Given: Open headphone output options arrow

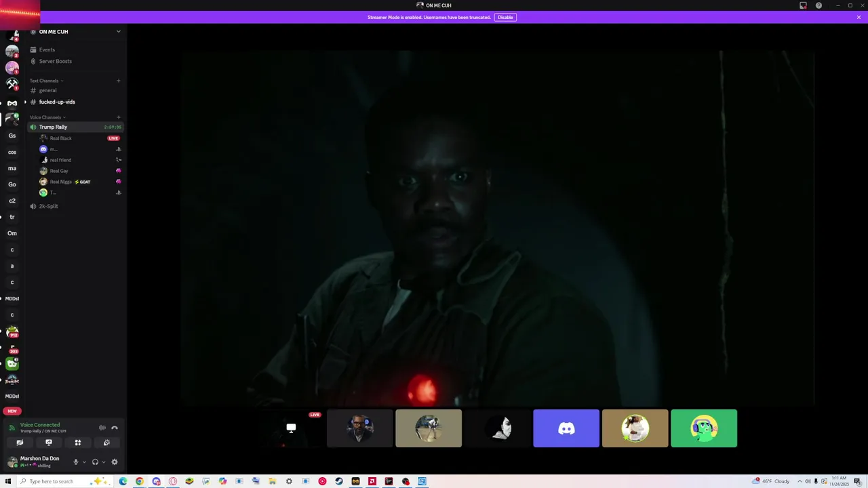Looking at the screenshot, I should pos(103,462).
